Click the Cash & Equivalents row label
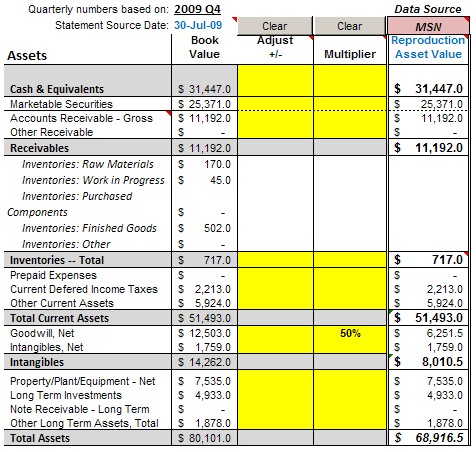The image size is (476, 452). [x=57, y=89]
